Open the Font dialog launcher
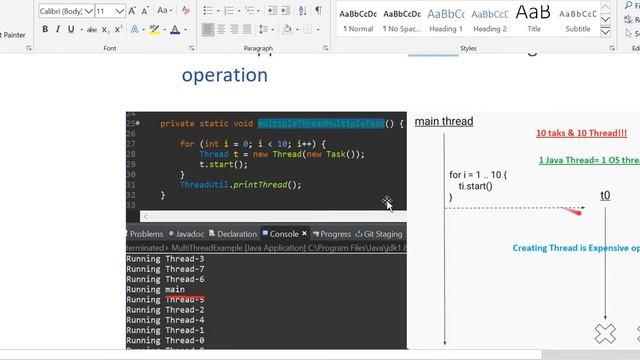This screenshot has height=360, width=640. coord(191,48)
